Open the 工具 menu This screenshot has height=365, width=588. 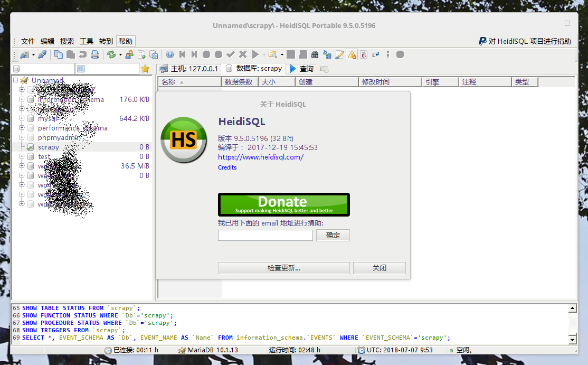tap(86, 41)
